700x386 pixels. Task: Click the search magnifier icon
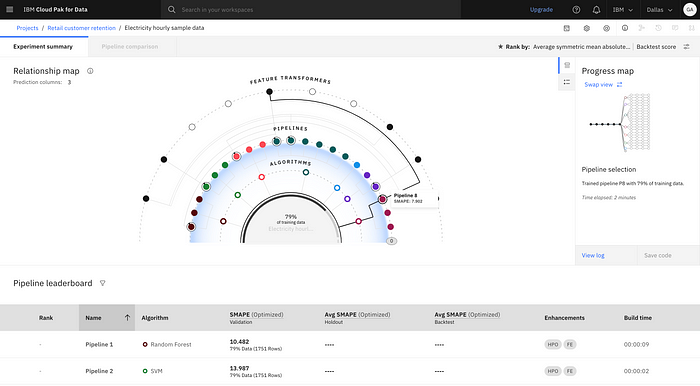(171, 9)
